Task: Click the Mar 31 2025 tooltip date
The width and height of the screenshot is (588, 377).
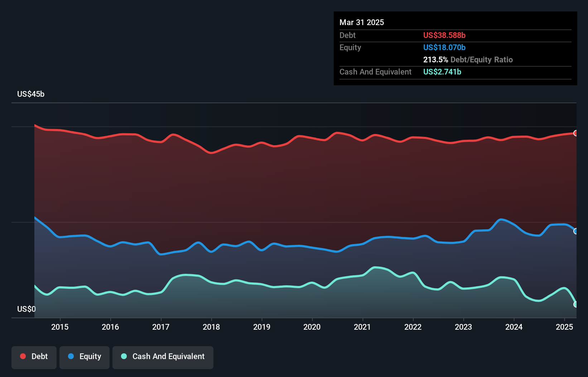Action: tap(362, 22)
